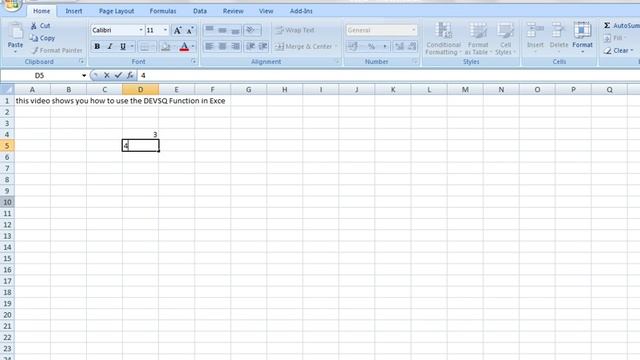Toggle Underline formatting
The image size is (640, 360).
click(x=122, y=47)
